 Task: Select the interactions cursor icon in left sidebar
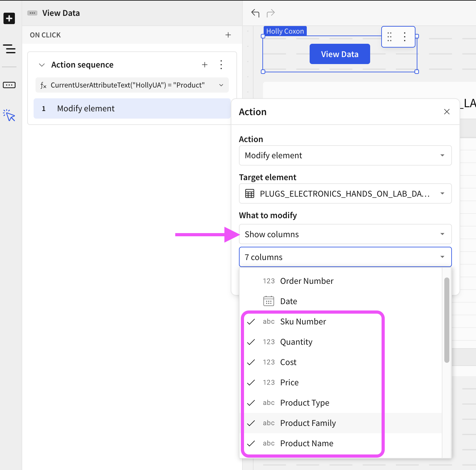tap(9, 116)
